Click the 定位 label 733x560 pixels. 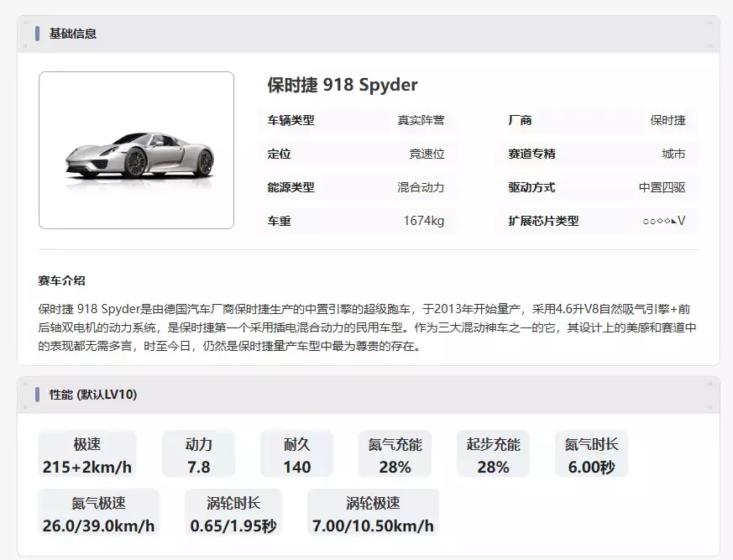coord(279,154)
